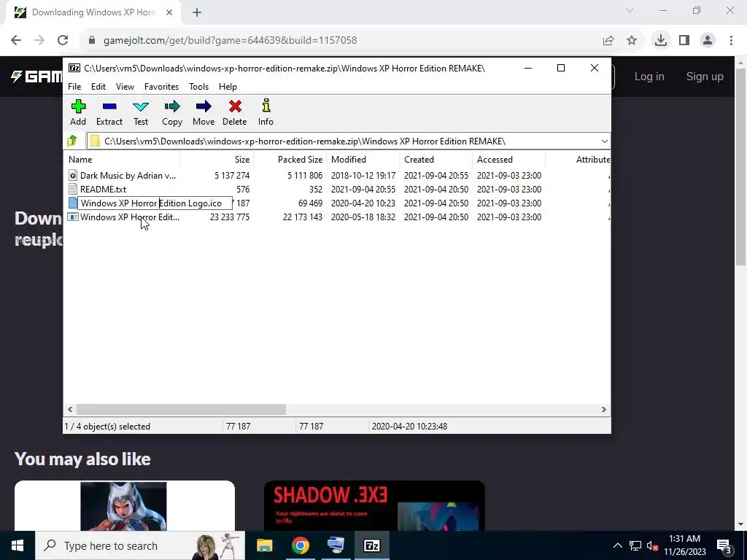Open Chrome three-dot menu
The image size is (747, 560).
pyautogui.click(x=731, y=40)
